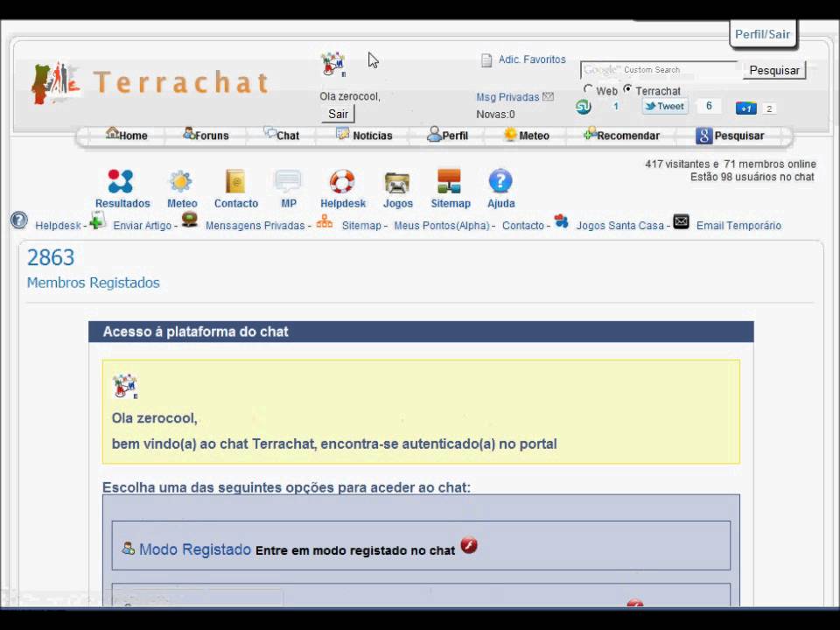Viewport: 840px width, 630px height.
Task: Open the Contacto text link in links row
Action: tap(523, 226)
